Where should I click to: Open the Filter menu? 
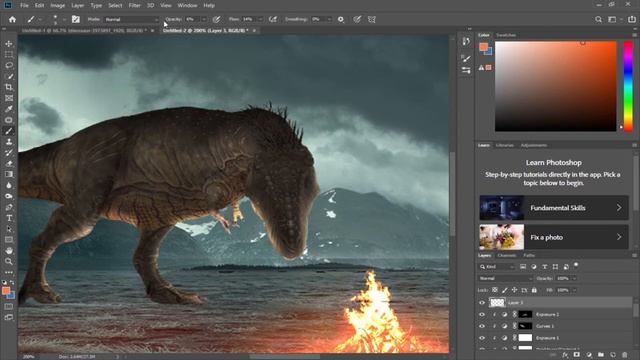pos(135,5)
